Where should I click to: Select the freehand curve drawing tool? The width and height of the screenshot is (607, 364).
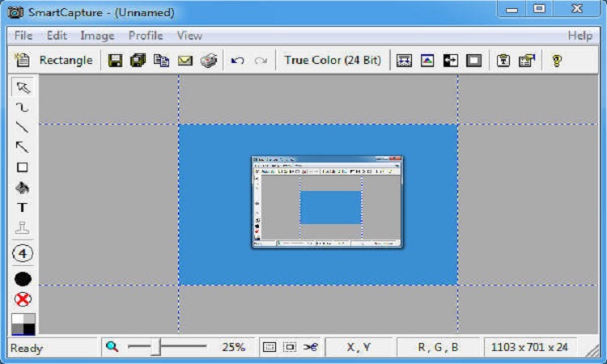point(22,107)
